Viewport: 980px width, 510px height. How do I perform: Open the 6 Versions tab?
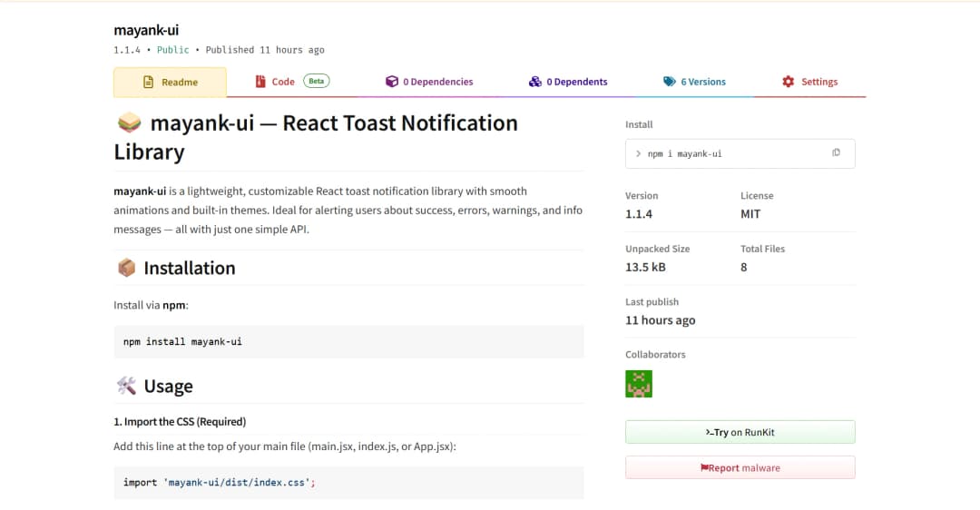(694, 82)
